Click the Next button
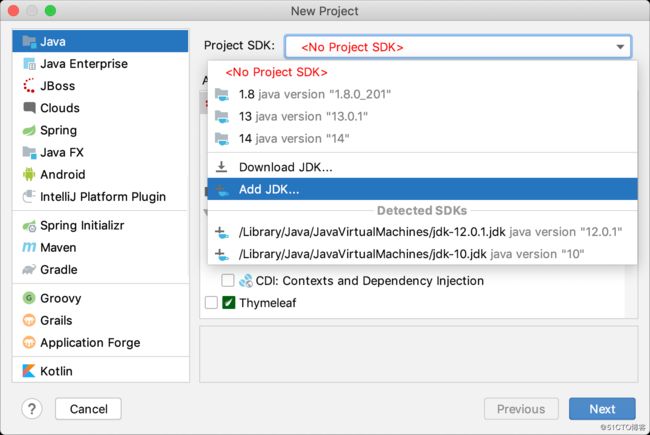The width and height of the screenshot is (650, 435). click(602, 409)
